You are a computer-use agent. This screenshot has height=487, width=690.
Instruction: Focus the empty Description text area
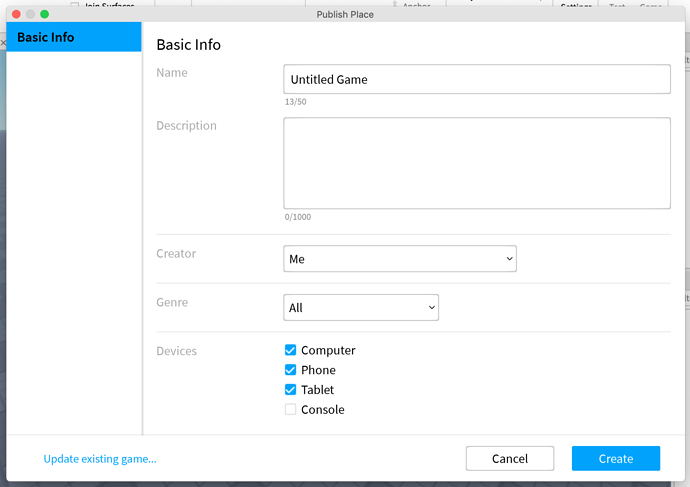[476, 163]
